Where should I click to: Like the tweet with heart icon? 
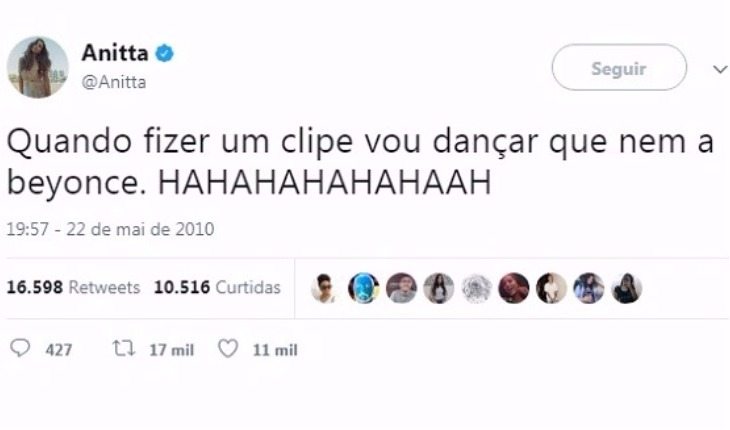228,349
